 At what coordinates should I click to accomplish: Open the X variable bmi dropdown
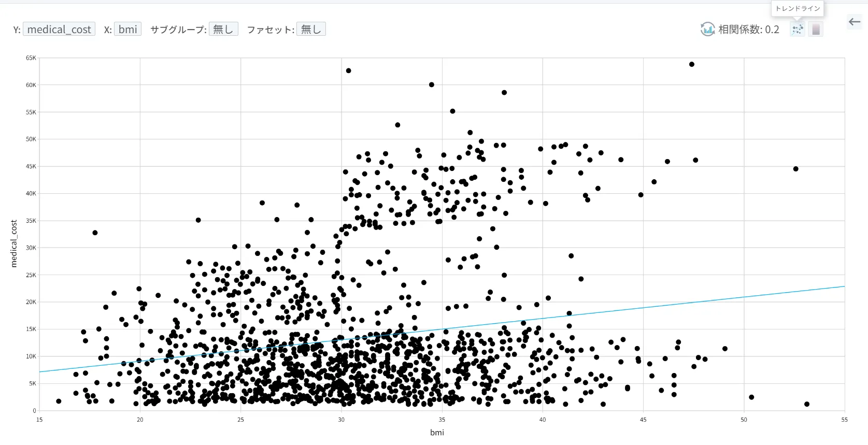click(127, 30)
